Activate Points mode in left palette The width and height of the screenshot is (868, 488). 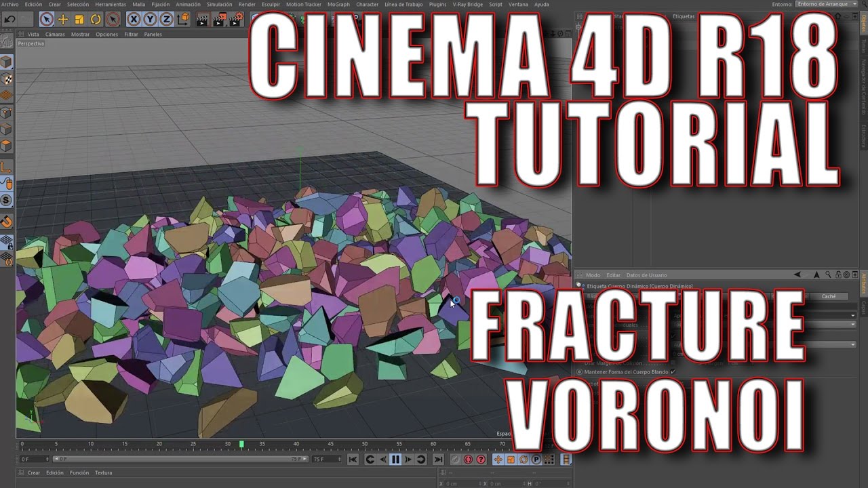pos(6,113)
